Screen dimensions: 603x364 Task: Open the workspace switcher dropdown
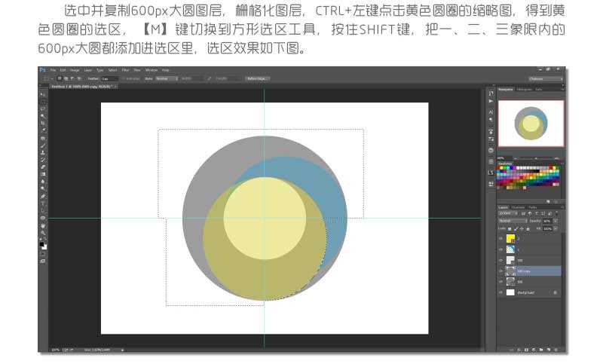(546, 78)
